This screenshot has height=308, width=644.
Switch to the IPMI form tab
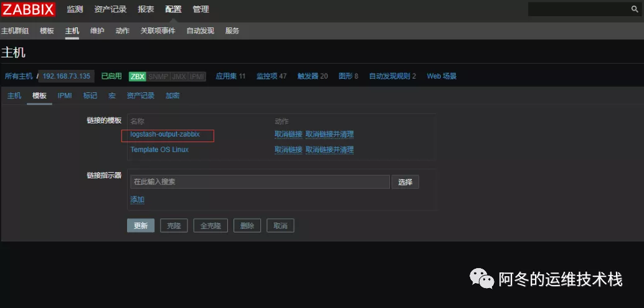point(65,96)
